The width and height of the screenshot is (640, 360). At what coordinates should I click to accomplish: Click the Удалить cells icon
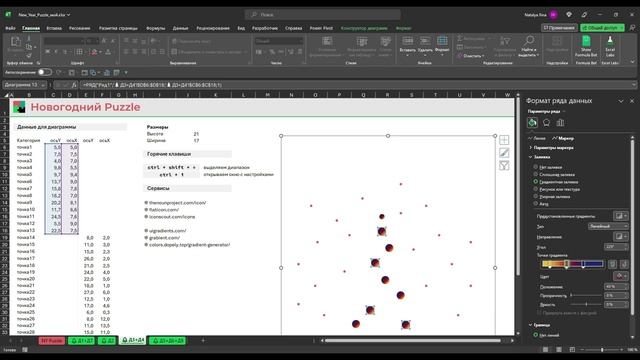pos(425,41)
